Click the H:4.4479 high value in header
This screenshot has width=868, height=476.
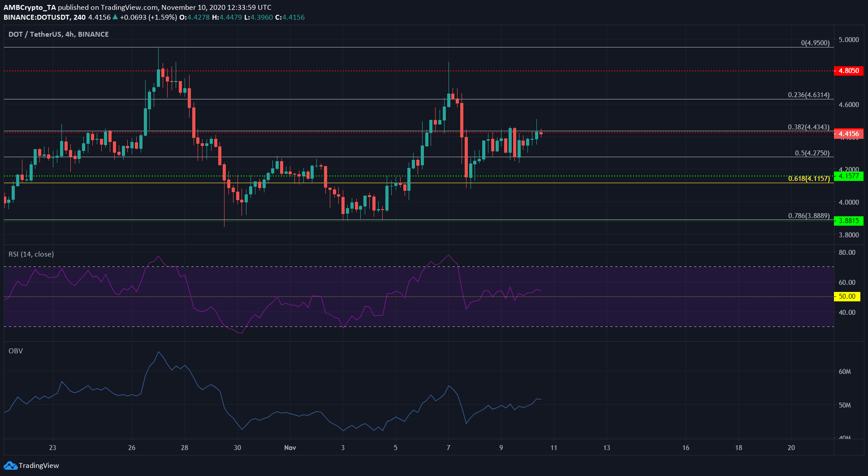coord(227,17)
